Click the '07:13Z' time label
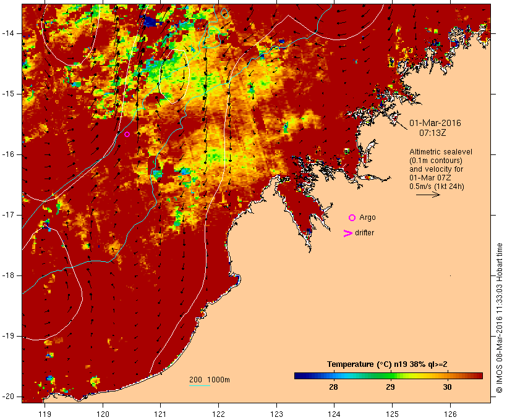This screenshot has width=507, height=420. coord(433,133)
